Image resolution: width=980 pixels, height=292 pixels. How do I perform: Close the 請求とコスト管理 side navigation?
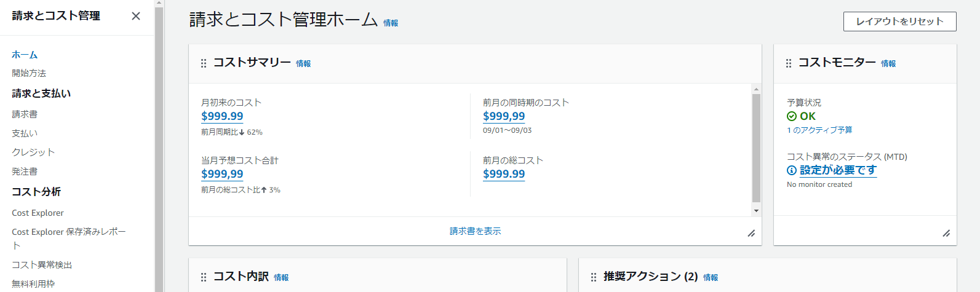click(136, 16)
